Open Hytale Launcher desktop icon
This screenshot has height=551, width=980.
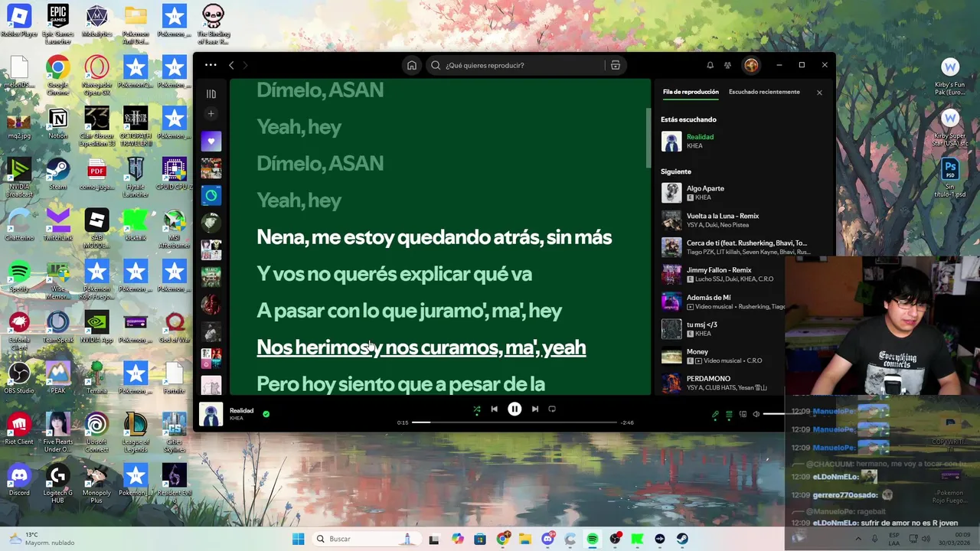click(136, 178)
